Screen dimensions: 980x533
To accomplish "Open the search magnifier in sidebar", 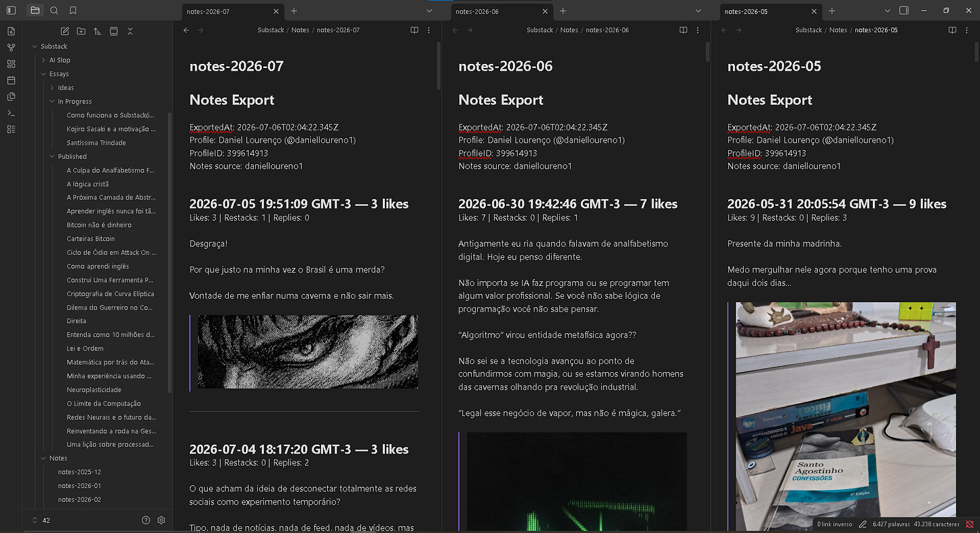I will [54, 11].
